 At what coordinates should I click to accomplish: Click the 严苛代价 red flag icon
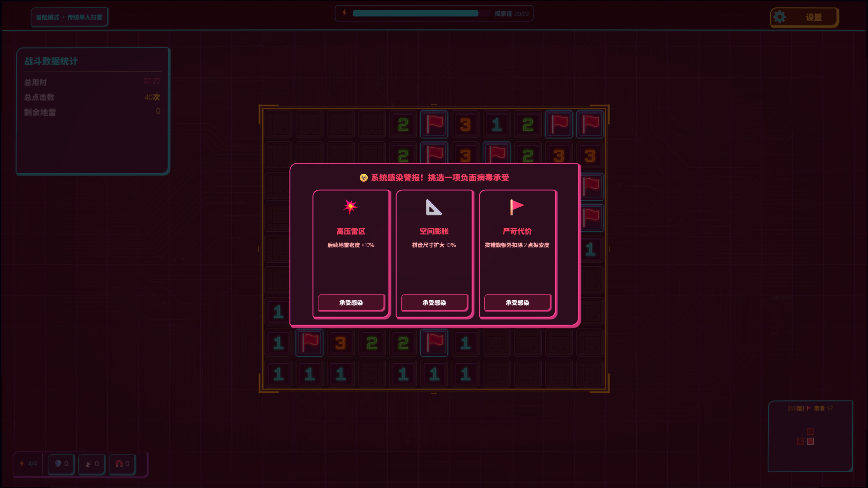pyautogui.click(x=517, y=207)
